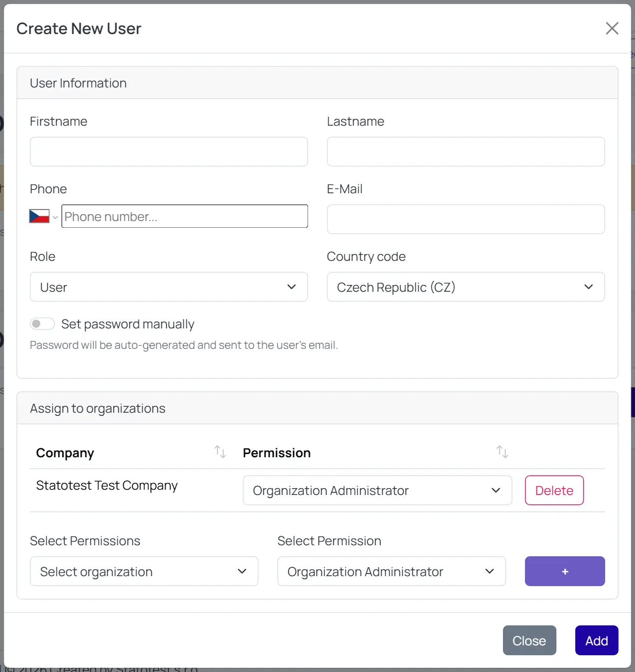The image size is (635, 672).
Task: Open the Role dropdown showing User
Action: [169, 287]
